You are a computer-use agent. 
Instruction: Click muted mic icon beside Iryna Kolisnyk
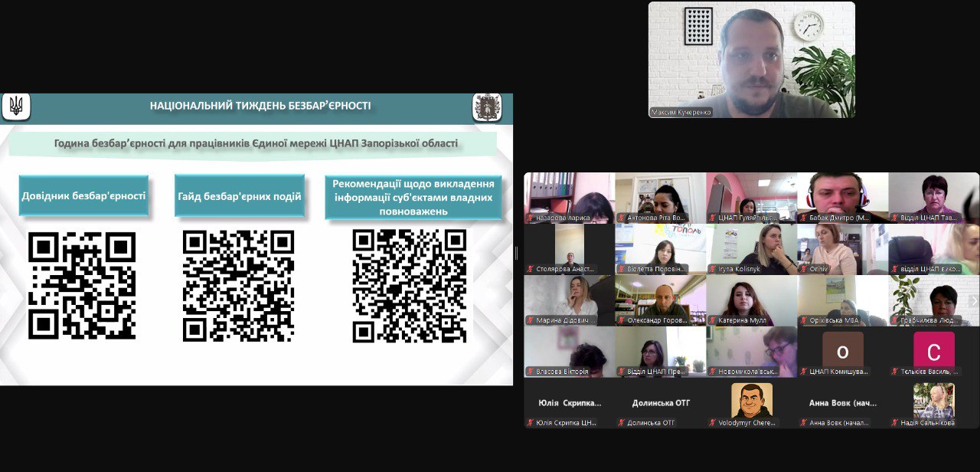(x=713, y=270)
